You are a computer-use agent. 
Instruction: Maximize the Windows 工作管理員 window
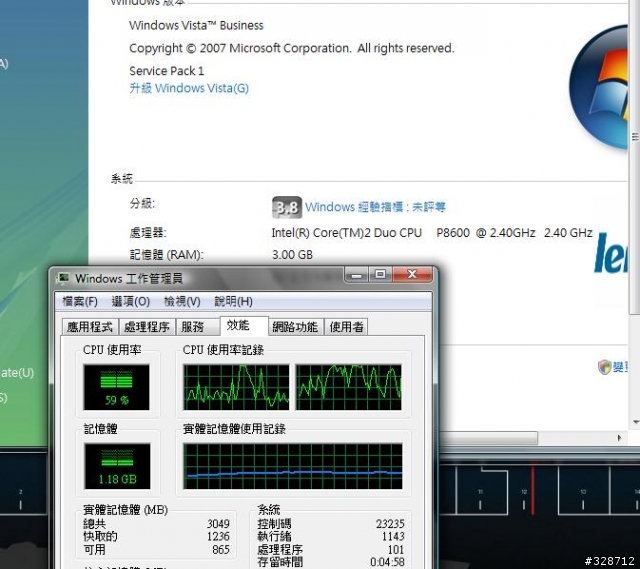coord(380,275)
